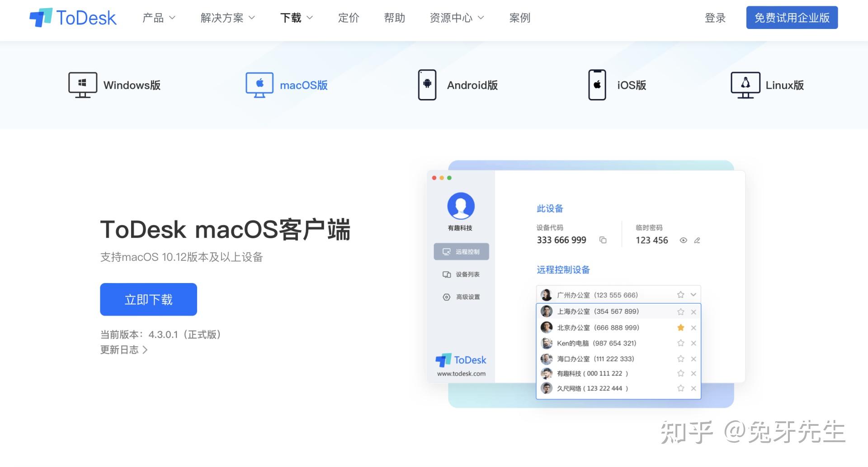Open the 下载 dropdown menu

(x=297, y=18)
